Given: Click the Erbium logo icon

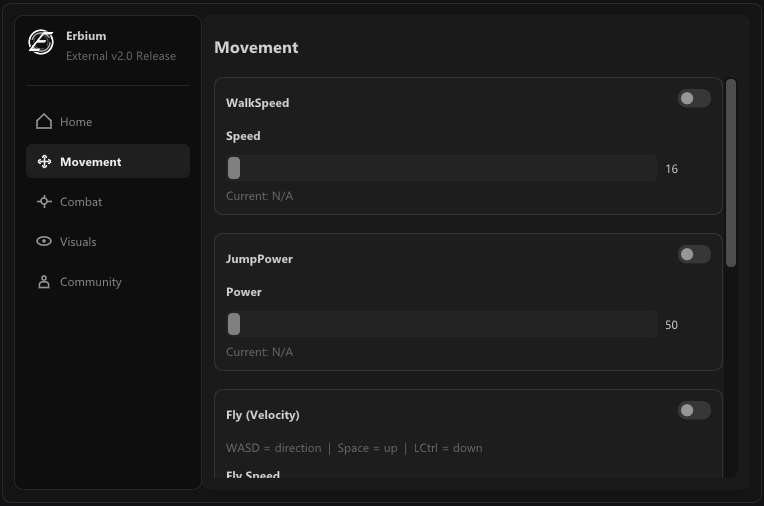Looking at the screenshot, I should (x=41, y=42).
